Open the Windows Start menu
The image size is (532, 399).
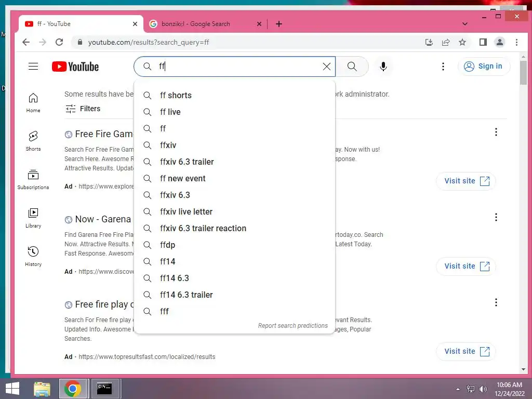tap(12, 389)
